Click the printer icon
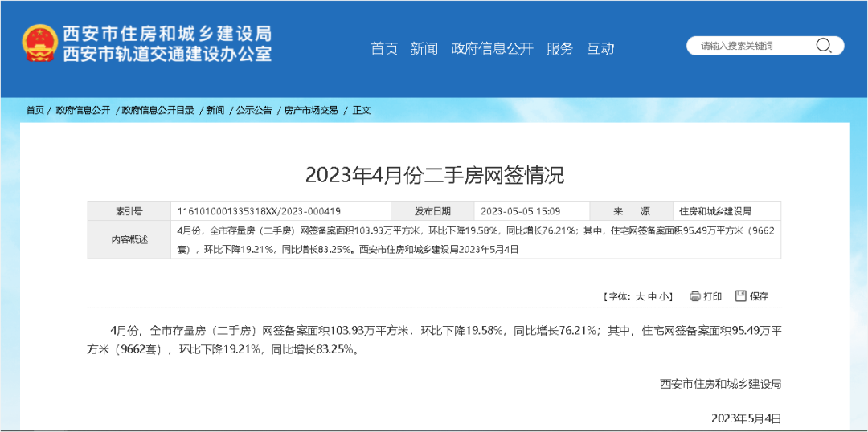This screenshot has height=432, width=868. coord(694,296)
